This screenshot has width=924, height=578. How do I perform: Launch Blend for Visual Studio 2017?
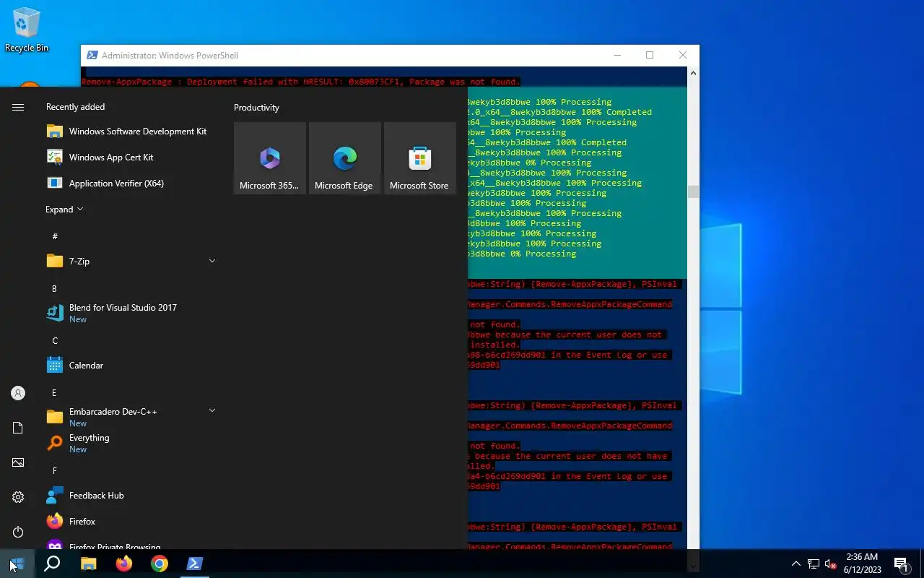[131, 313]
